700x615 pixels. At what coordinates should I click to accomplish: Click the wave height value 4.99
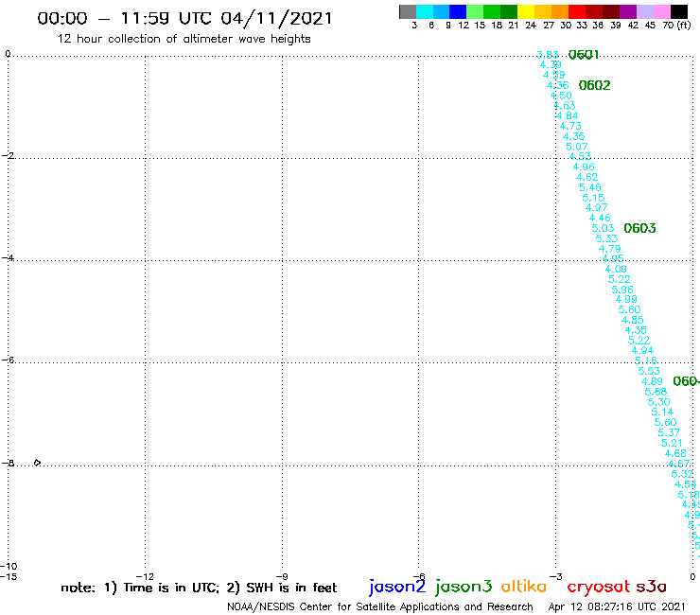tap(626, 300)
